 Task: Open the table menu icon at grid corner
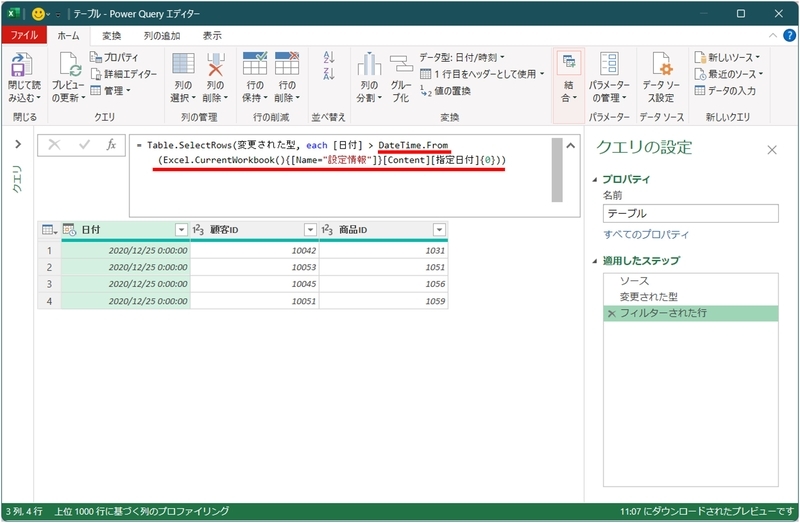click(x=49, y=230)
